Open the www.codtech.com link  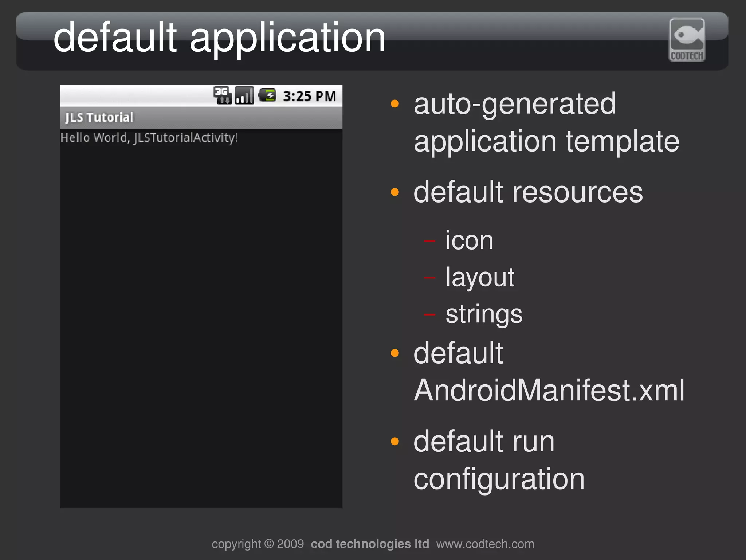pos(485,544)
